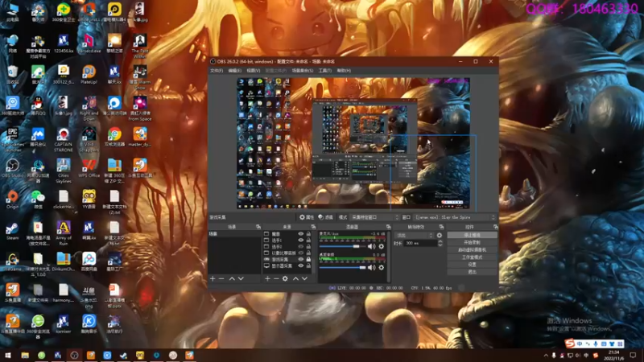Click 停止推流 stop streaming button
Screen dimensions: 644x362
tap(472, 235)
